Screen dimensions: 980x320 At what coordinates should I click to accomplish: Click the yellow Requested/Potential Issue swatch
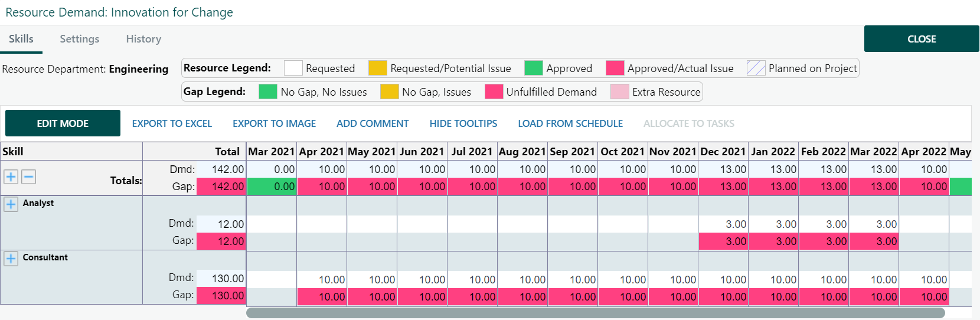tap(378, 68)
